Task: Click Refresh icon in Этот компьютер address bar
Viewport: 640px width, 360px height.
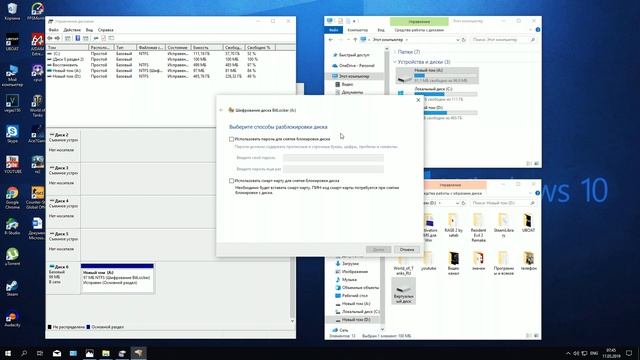Action: (464, 40)
